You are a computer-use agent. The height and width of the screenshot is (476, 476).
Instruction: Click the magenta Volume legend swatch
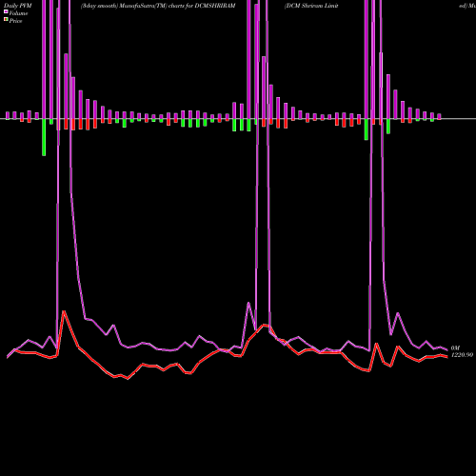(x=6, y=12)
